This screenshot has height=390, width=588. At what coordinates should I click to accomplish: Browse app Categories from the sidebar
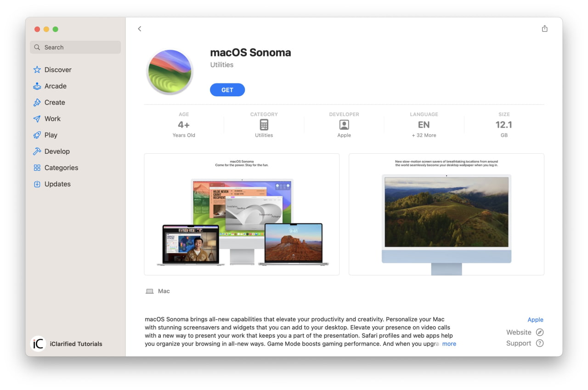(61, 167)
